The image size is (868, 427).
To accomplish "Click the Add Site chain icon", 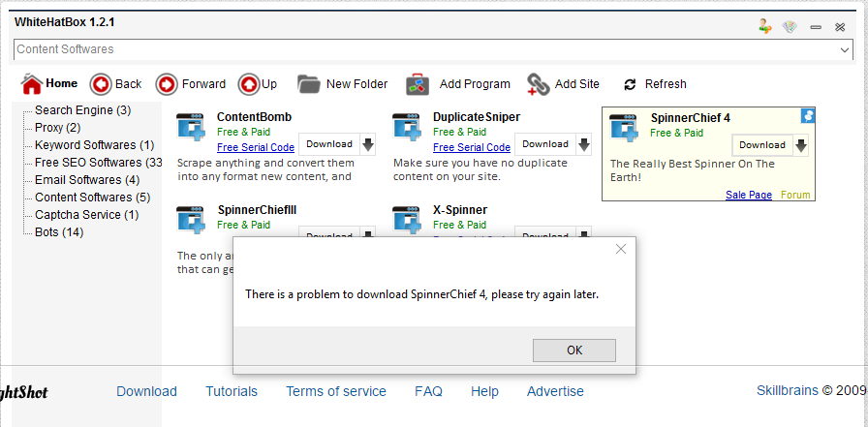I will click(x=538, y=84).
